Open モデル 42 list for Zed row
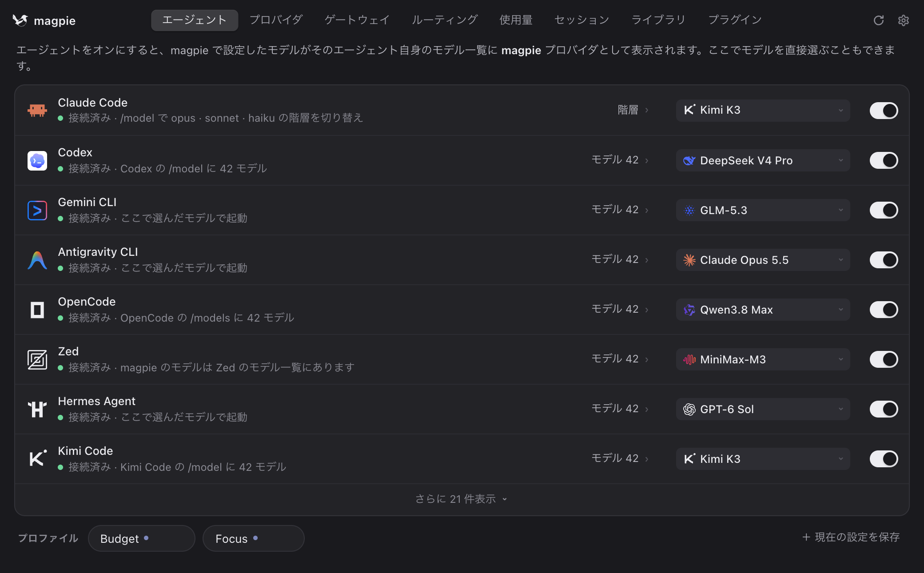Screen dimensions: 924x573 pos(620,358)
